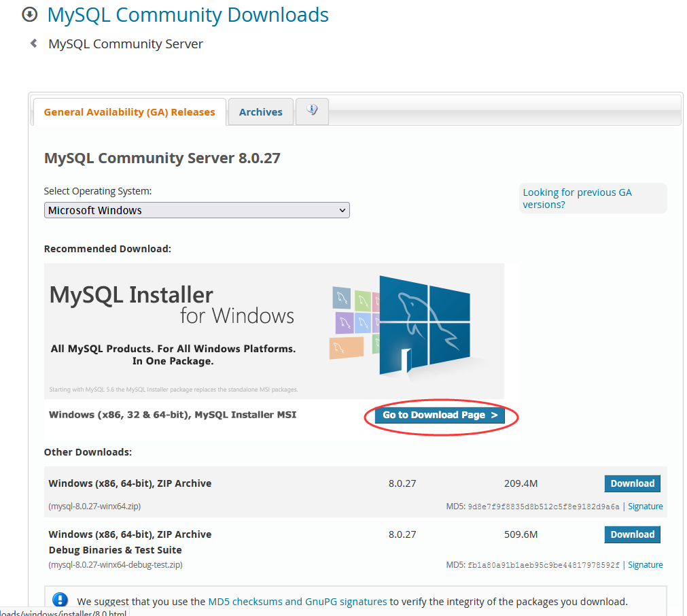The image size is (687, 616).
Task: Click the Recommended Download label
Action: [107, 249]
